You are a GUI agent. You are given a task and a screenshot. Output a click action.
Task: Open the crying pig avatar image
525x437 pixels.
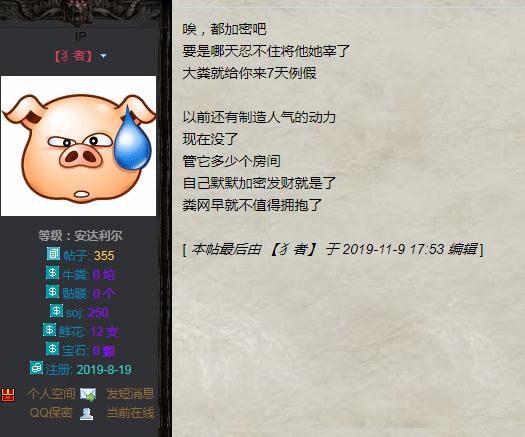[79, 146]
